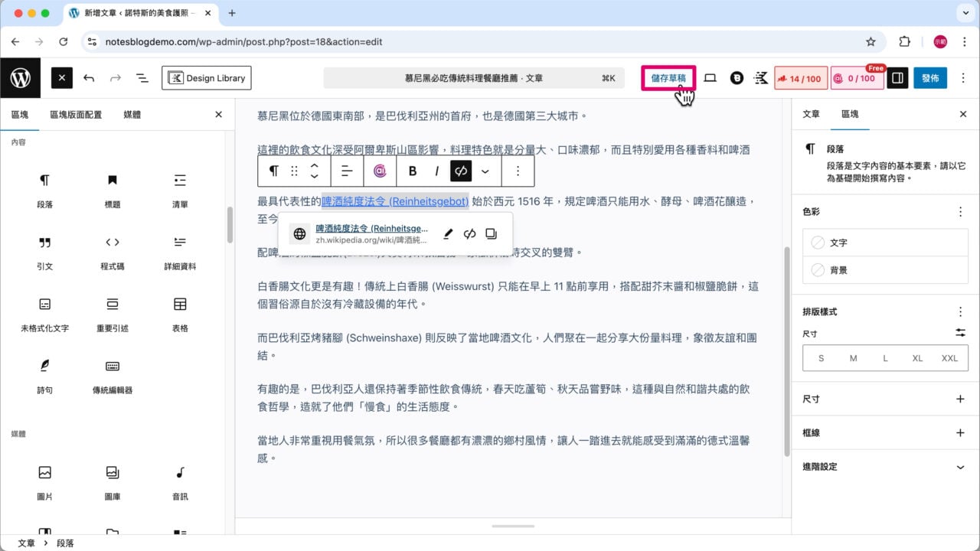Click the undo arrow in top toolbar
Screen dimensions: 980x551
coord(90,77)
